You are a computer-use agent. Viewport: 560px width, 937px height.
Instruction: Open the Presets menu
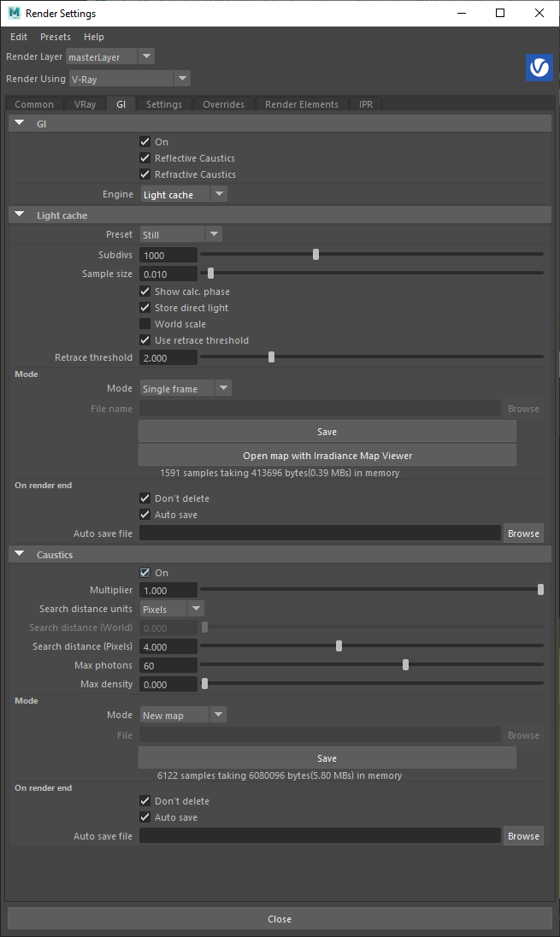[x=56, y=37]
